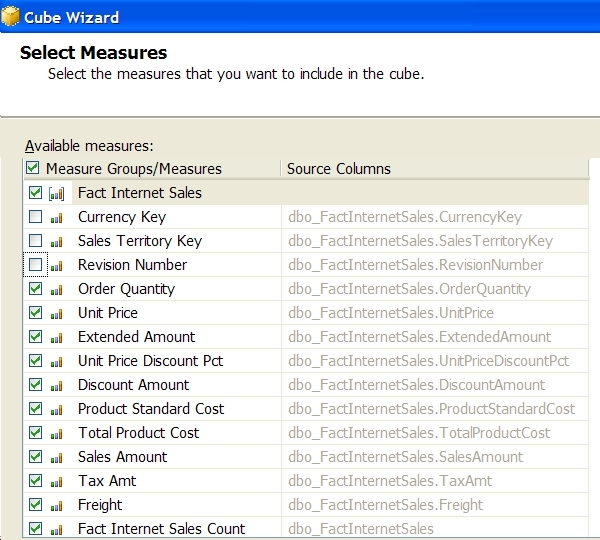Screen dimensions: 600x540
Task: Select the Sales Territory Key measure name
Action: point(140,241)
